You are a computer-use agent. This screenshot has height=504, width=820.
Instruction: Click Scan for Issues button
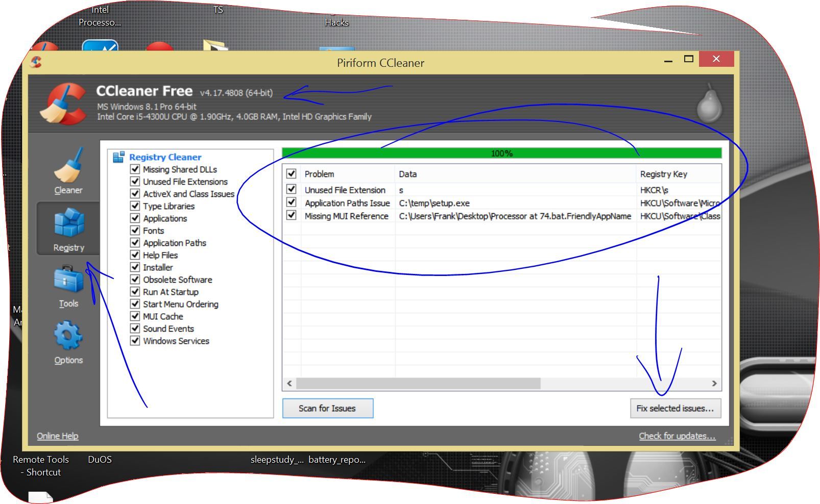coord(327,408)
